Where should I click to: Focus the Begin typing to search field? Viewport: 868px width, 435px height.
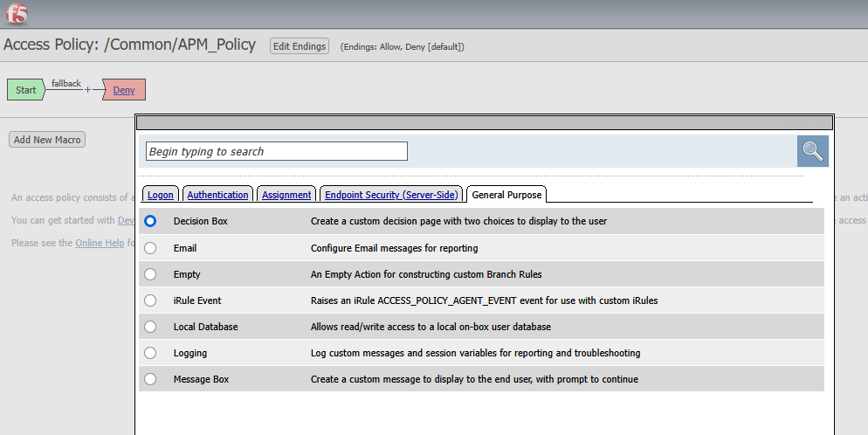(277, 151)
